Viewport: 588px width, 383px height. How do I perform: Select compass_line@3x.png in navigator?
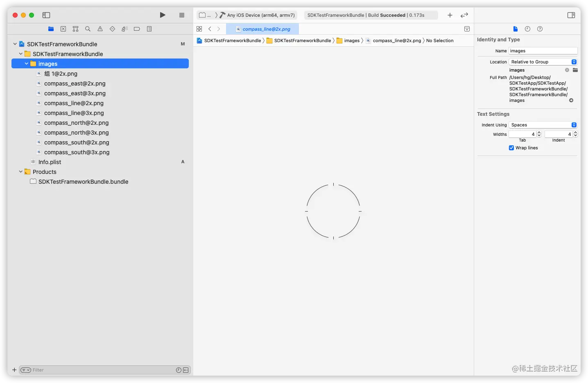click(x=74, y=113)
